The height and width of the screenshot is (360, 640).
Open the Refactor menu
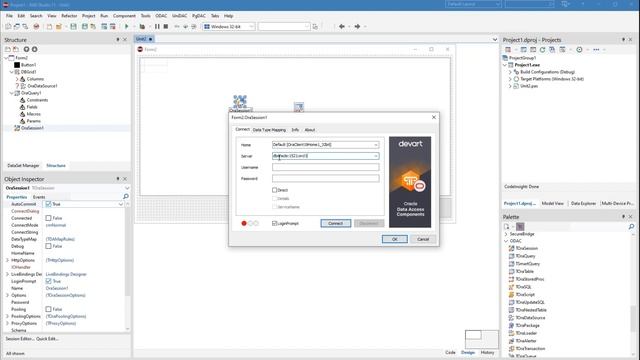point(69,16)
